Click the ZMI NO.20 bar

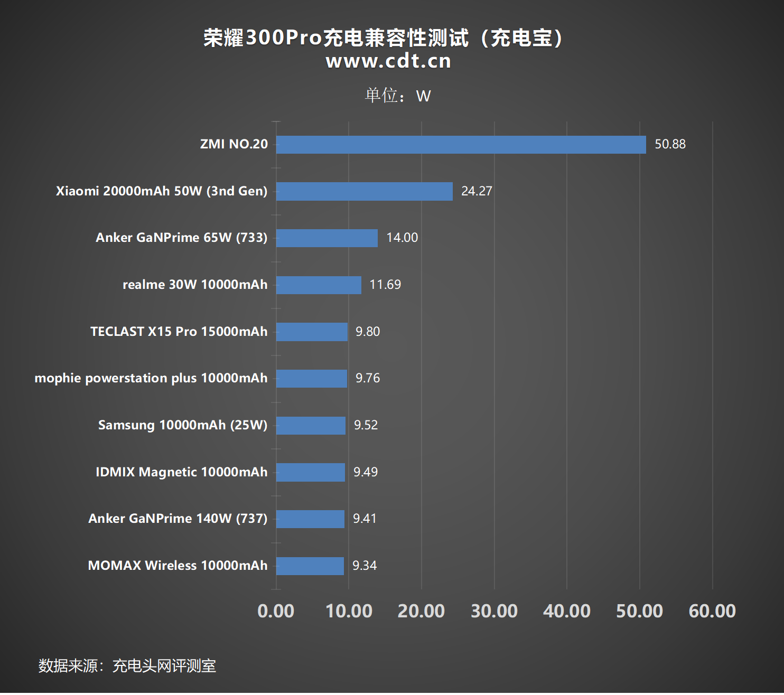pos(461,145)
